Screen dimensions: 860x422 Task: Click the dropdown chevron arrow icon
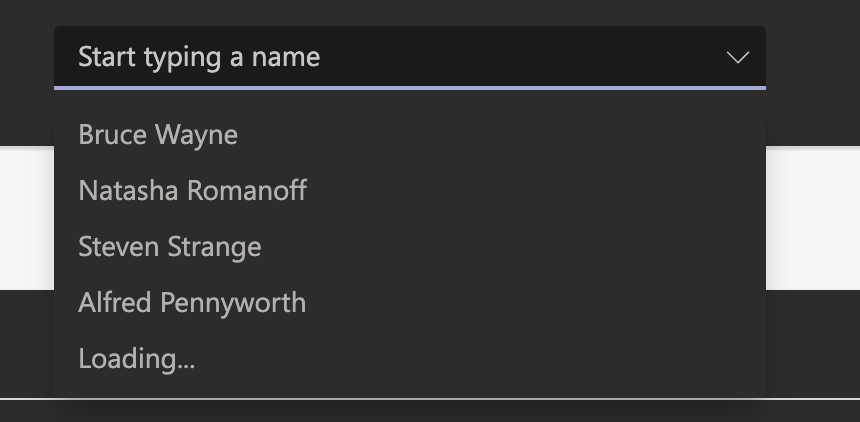(x=737, y=57)
